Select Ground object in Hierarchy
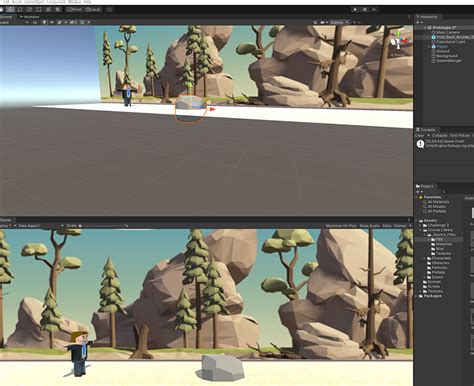 click(443, 51)
